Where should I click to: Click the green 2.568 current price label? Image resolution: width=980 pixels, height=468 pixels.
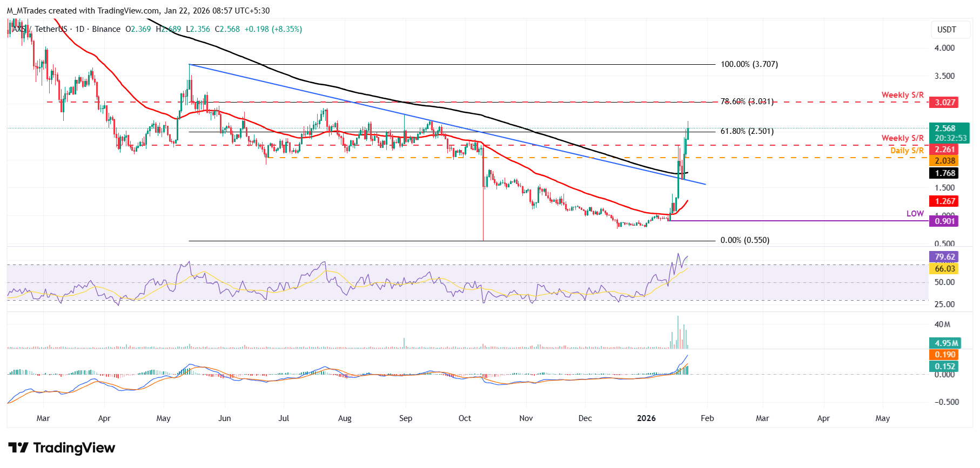(x=945, y=128)
